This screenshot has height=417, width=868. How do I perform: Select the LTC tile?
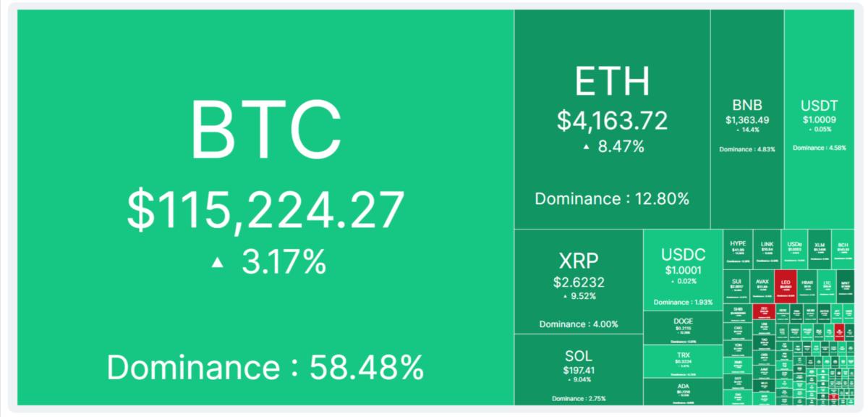pyautogui.click(x=827, y=287)
